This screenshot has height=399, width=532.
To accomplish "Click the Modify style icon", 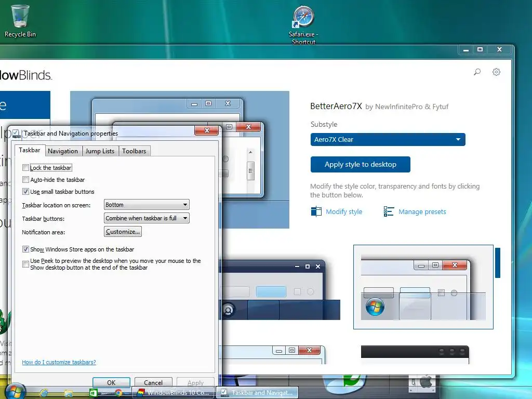I will tap(316, 211).
